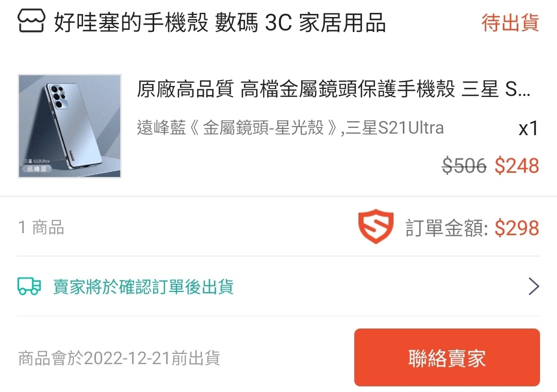The image size is (557, 392).
Task: Click the 聯絡賣家 contact seller button
Action: pos(447,357)
